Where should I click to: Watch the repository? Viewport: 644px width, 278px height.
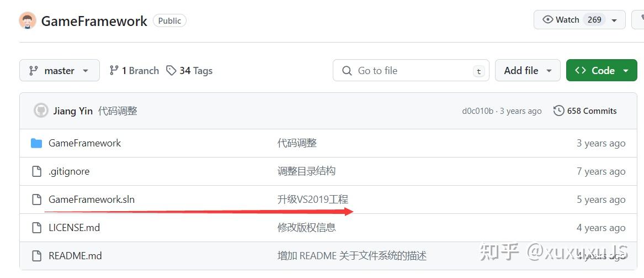tap(561, 20)
